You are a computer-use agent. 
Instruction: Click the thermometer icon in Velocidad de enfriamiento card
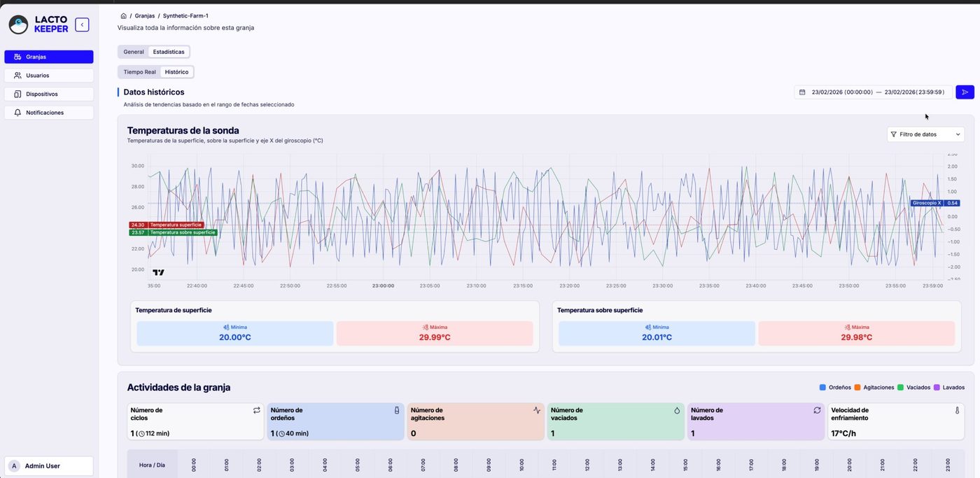point(957,411)
